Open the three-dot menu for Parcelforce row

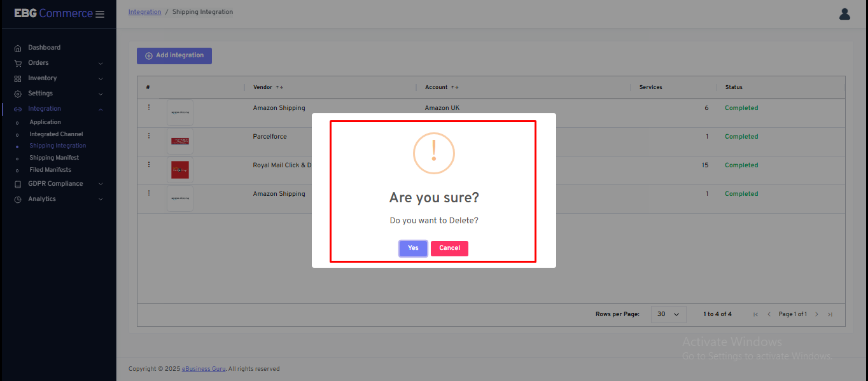149,136
